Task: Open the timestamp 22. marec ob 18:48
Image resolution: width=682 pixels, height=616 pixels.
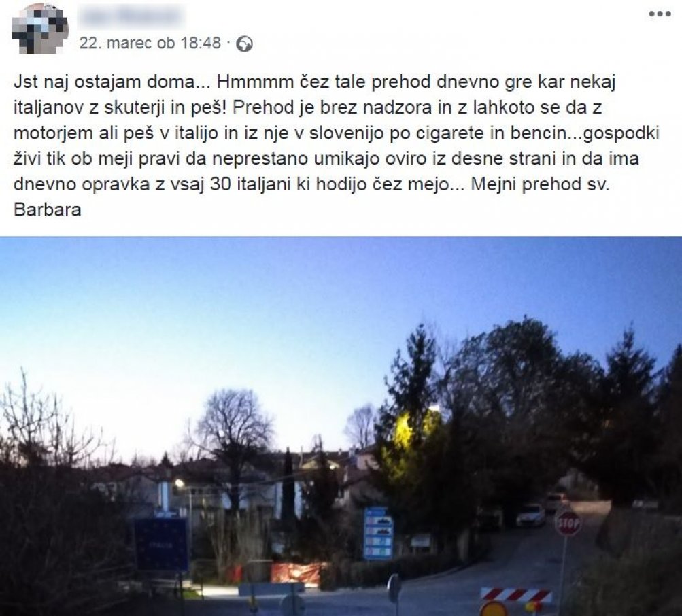Action: point(150,43)
